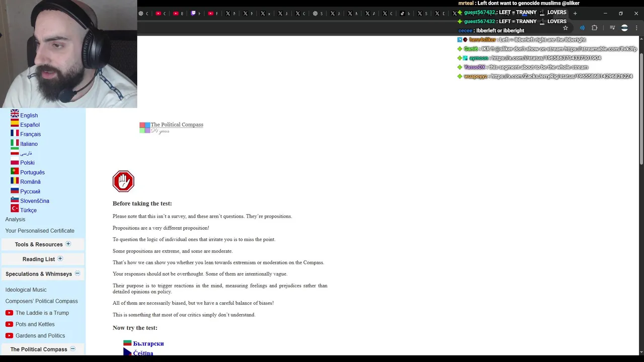
Task: Open the Slovenščina language link
Action: (35, 201)
